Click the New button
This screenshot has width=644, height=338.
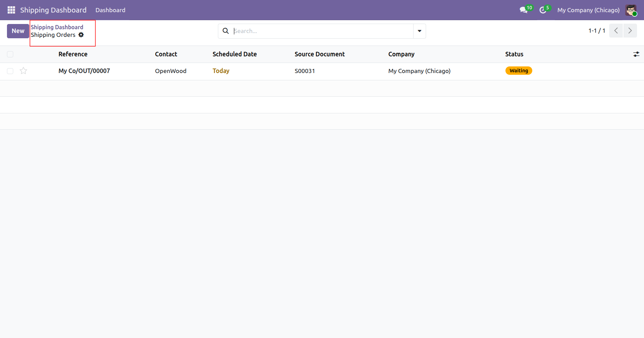(x=18, y=31)
